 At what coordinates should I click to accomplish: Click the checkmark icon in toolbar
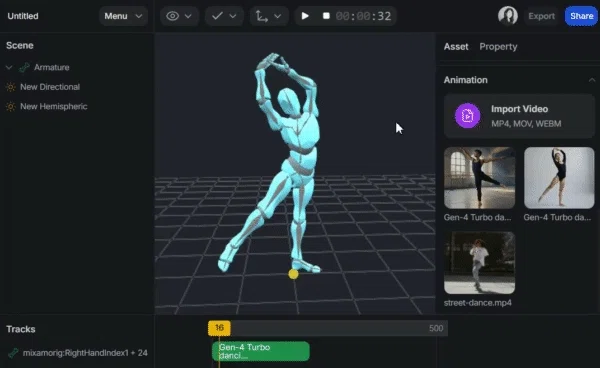pyautogui.click(x=217, y=16)
